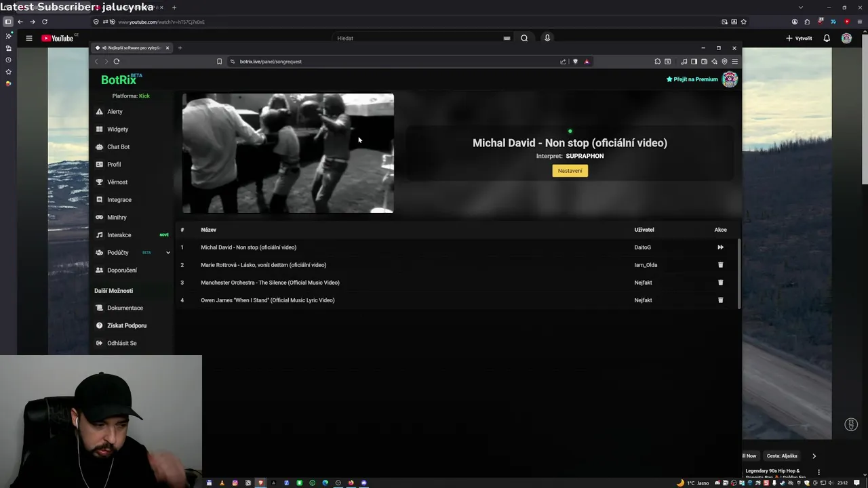Click user DaitoG in queue row
The width and height of the screenshot is (868, 488).
[642, 247]
